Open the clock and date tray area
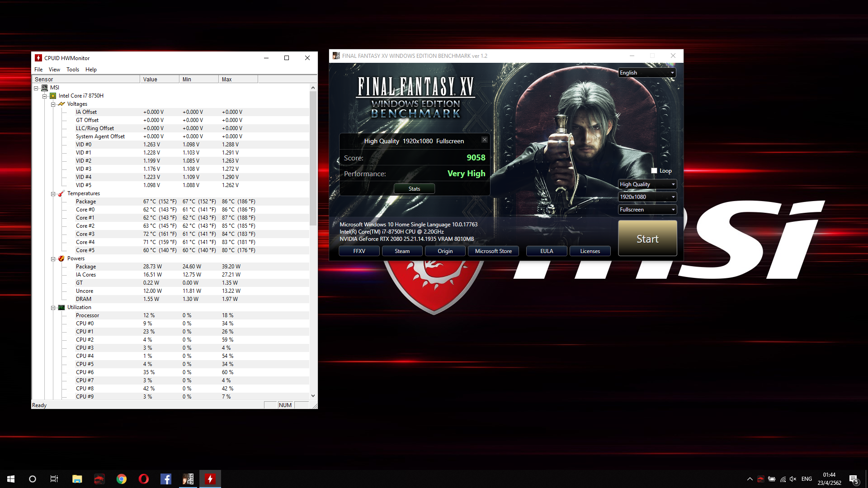This screenshot has height=488, width=868. 829,479
